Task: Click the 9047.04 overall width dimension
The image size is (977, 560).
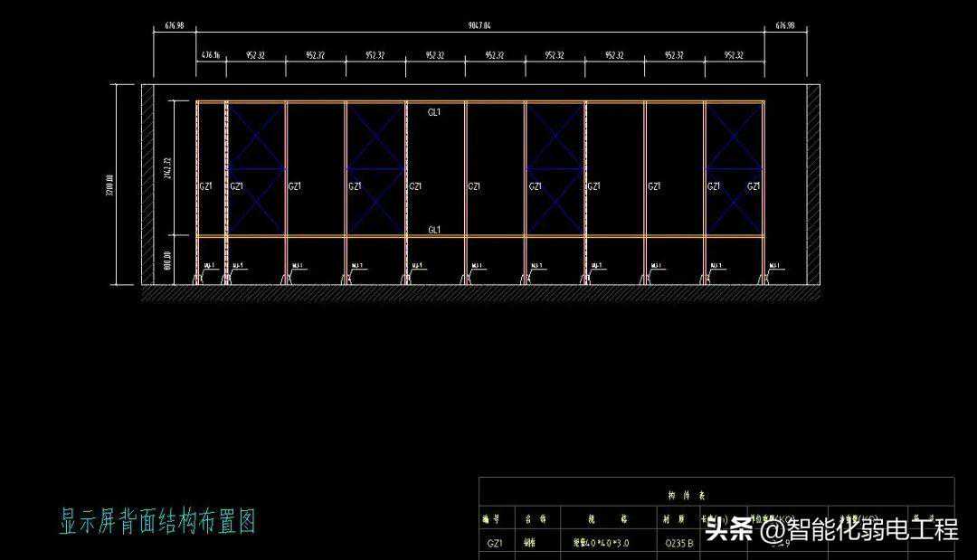Action: coord(479,26)
